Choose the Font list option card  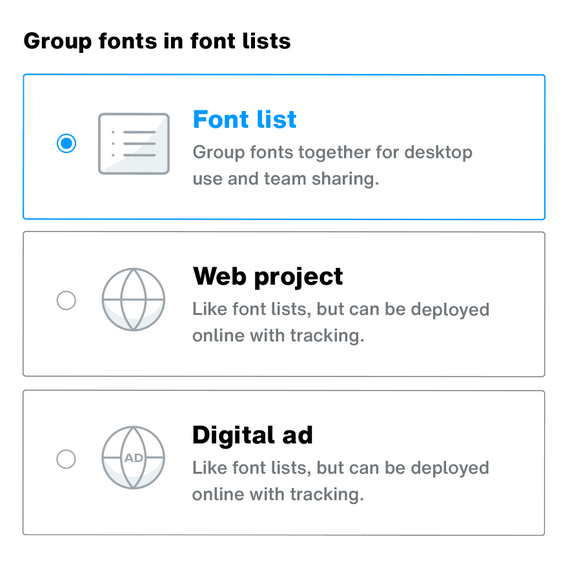coord(284,147)
